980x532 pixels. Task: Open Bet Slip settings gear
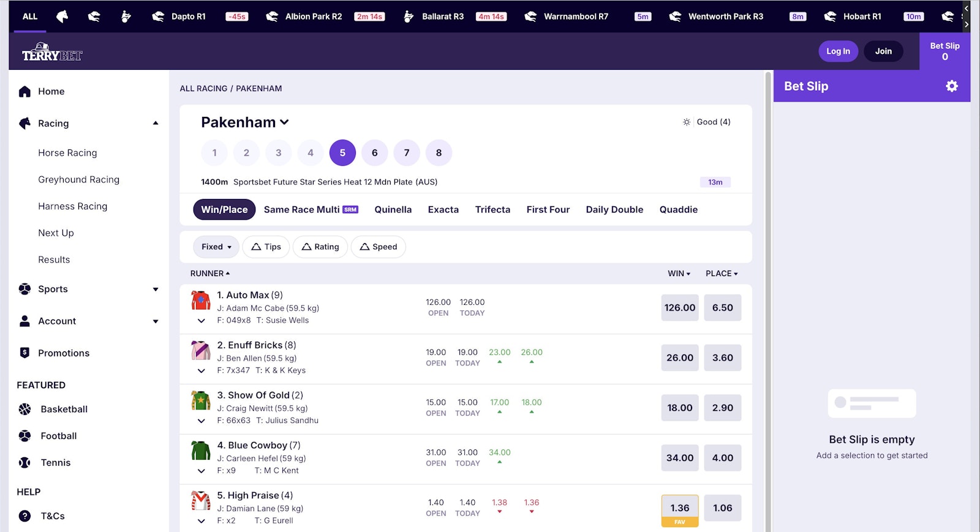click(x=951, y=86)
